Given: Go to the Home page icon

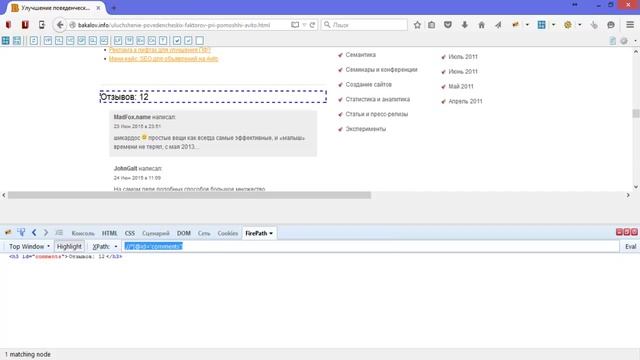Looking at the screenshot, I should (x=481, y=25).
